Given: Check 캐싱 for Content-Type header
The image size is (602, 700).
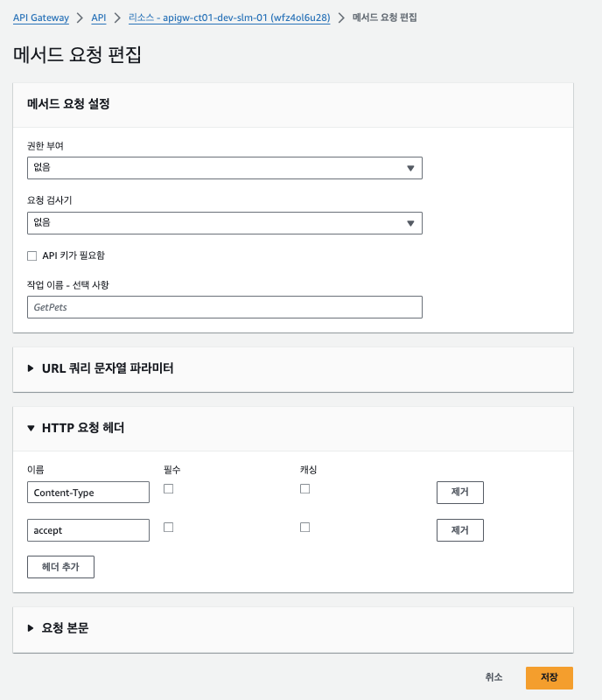Looking at the screenshot, I should 305,489.
